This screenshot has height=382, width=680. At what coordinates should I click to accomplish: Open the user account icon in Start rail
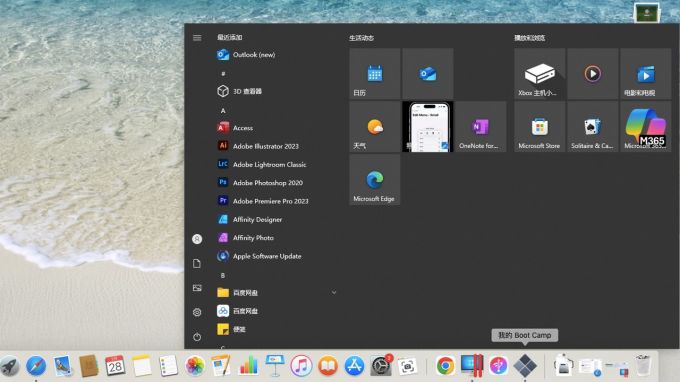click(197, 239)
